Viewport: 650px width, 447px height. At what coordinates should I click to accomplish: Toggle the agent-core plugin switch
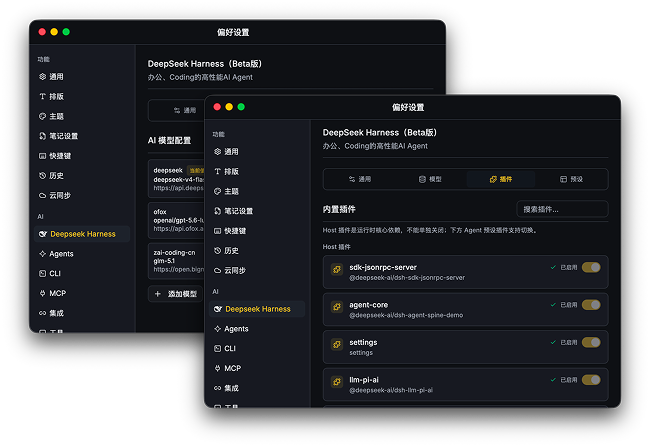tap(591, 305)
